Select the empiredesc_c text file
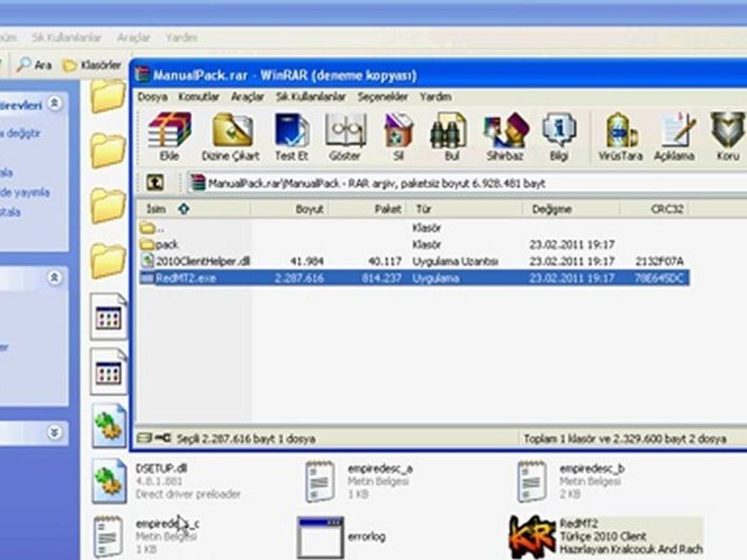 [146, 537]
